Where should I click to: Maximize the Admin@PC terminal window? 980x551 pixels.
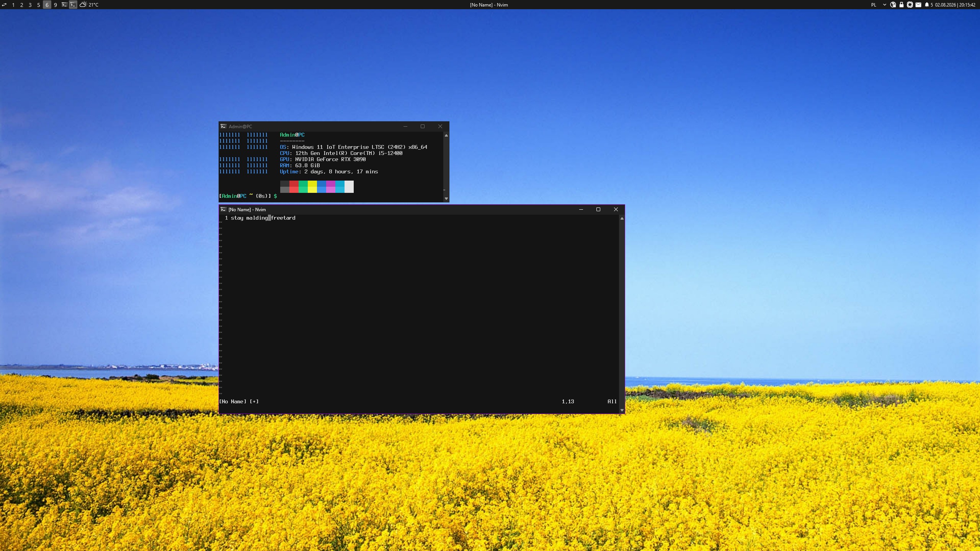(x=423, y=126)
